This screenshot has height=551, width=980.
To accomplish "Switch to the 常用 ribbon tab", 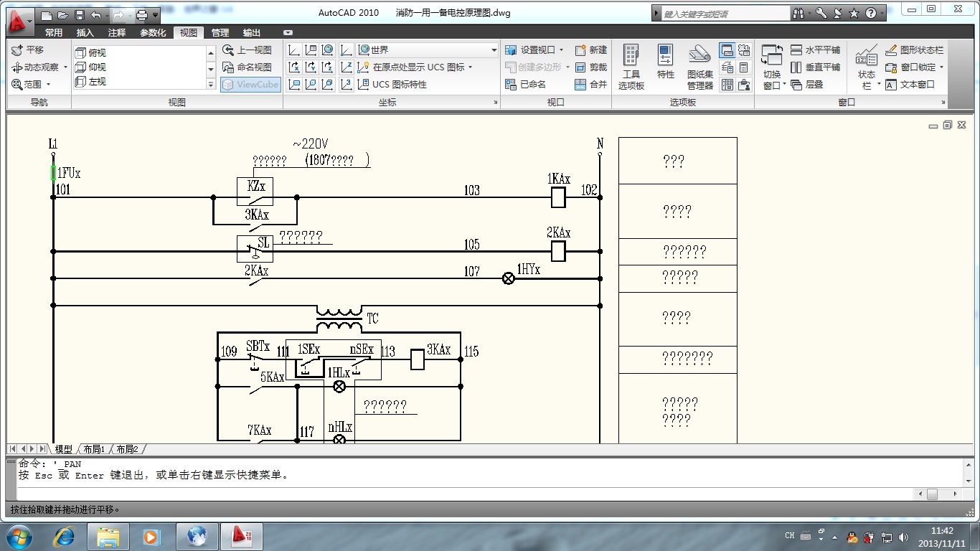I will tap(54, 33).
